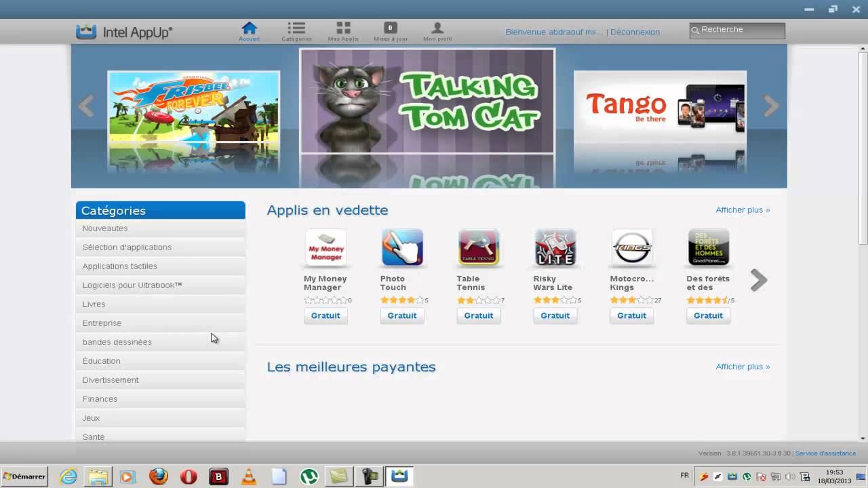The width and height of the screenshot is (868, 488).
Task: Click Gratuit under Des forêts et des
Action: 709,315
